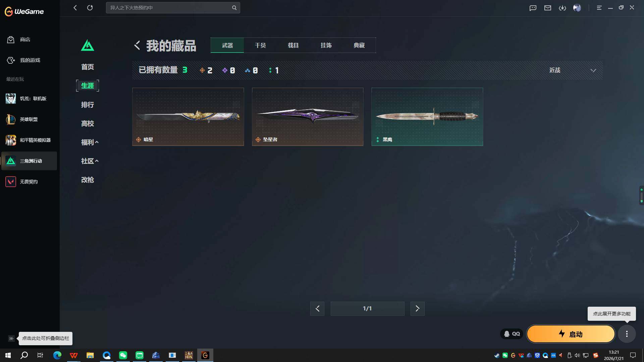Open the Windows Start menu
Screen dimensions: 644x362
pos(8,355)
